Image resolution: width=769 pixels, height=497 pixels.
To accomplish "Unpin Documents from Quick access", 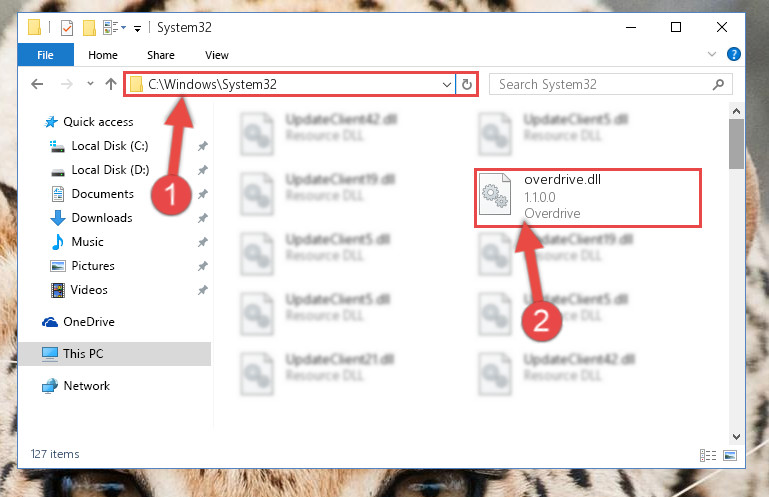I will point(203,194).
